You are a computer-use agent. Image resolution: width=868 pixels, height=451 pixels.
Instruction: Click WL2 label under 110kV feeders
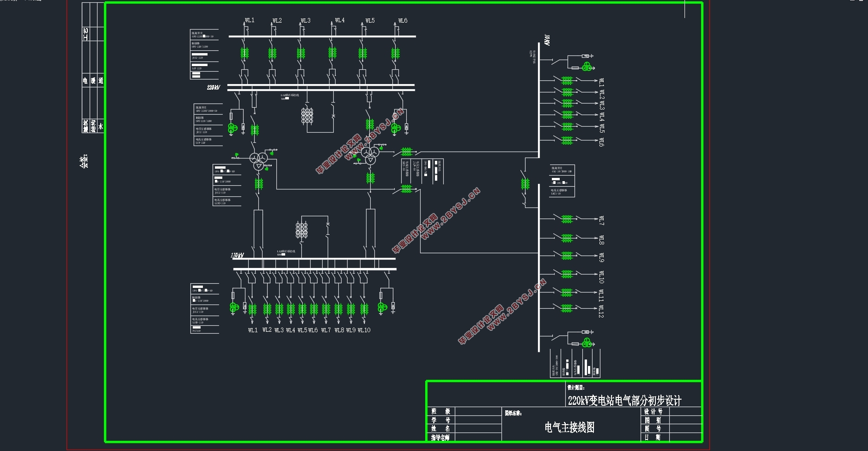click(267, 330)
